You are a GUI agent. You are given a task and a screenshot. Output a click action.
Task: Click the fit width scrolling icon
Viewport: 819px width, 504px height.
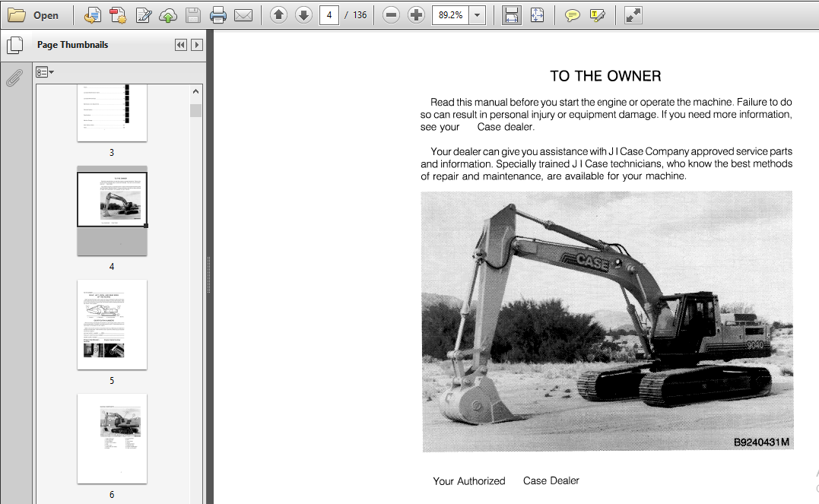[511, 15]
